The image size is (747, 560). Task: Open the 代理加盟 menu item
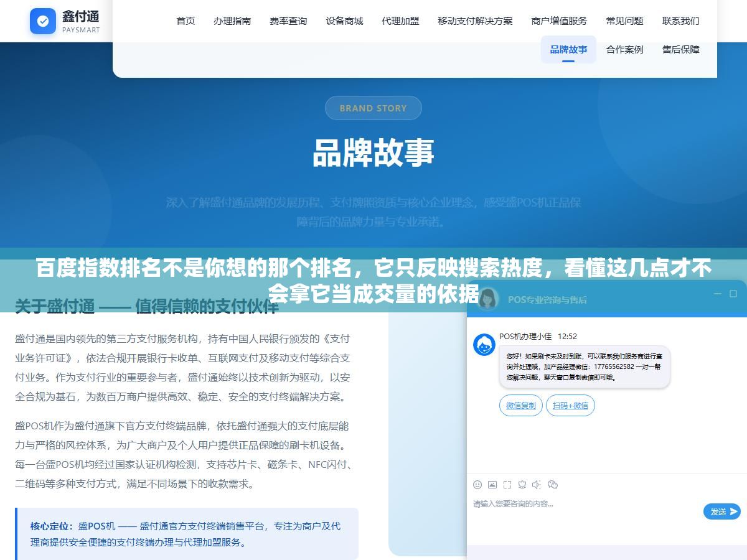pos(400,21)
